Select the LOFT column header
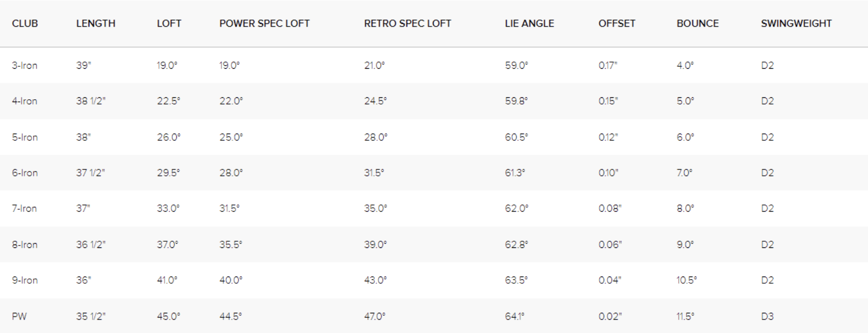Viewport: 868px width, 333px height. coord(169,24)
